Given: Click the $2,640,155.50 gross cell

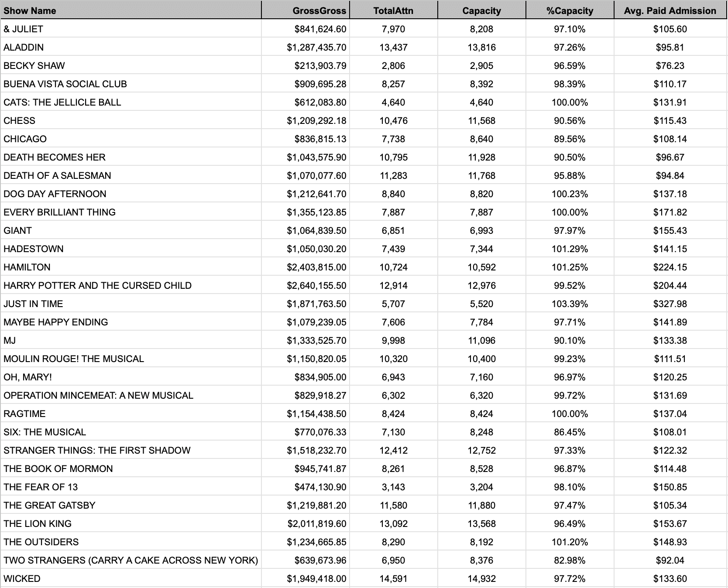Looking at the screenshot, I should tap(316, 285).
